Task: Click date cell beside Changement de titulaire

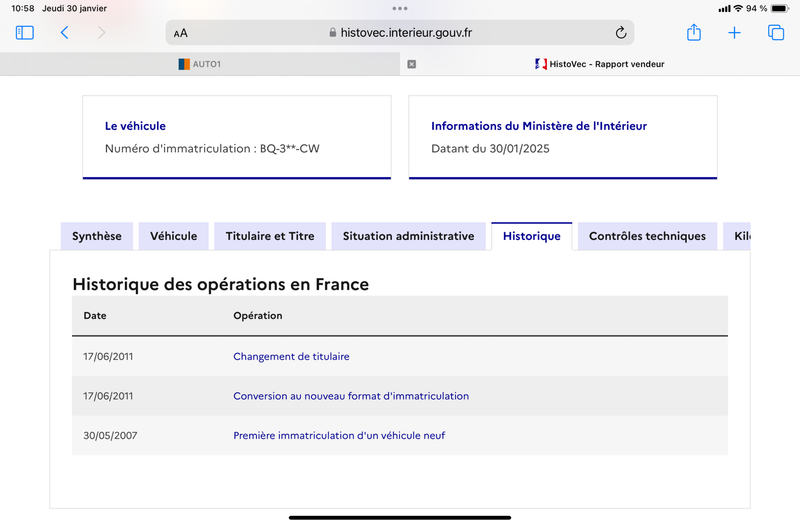Action: (108, 357)
